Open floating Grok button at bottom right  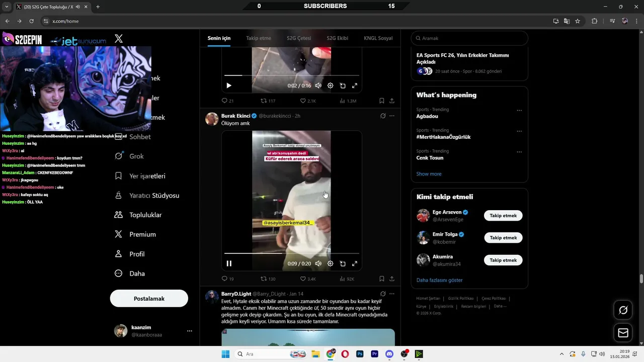point(623,310)
